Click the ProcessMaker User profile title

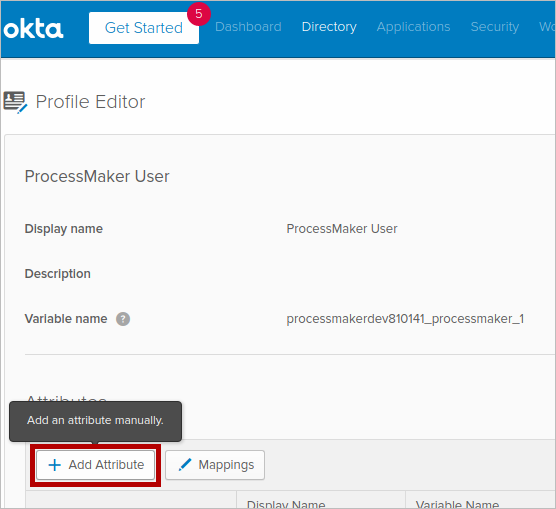[x=97, y=176]
